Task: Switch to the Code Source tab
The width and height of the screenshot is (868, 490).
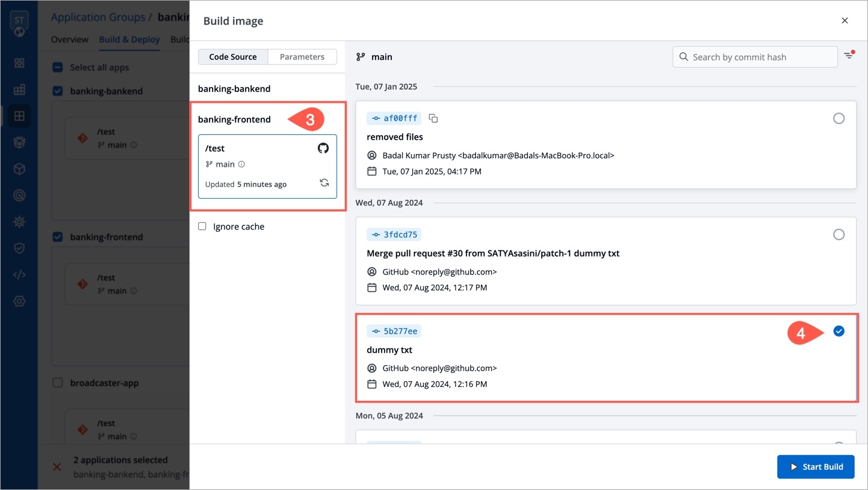Action: tap(233, 57)
